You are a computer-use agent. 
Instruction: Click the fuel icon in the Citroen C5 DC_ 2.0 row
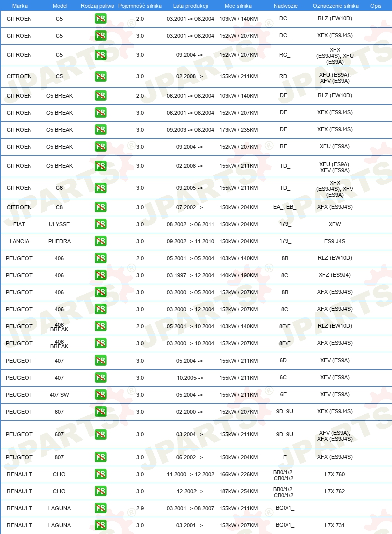click(100, 19)
